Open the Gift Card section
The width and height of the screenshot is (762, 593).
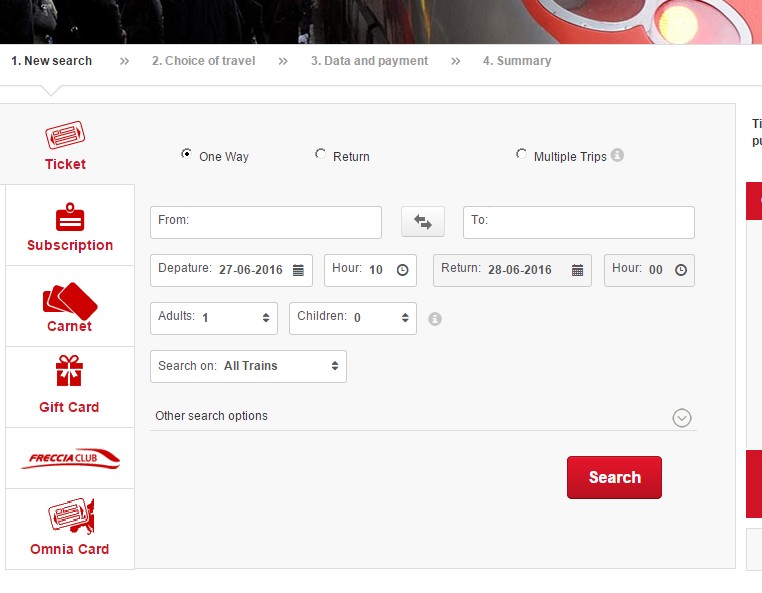(70, 388)
